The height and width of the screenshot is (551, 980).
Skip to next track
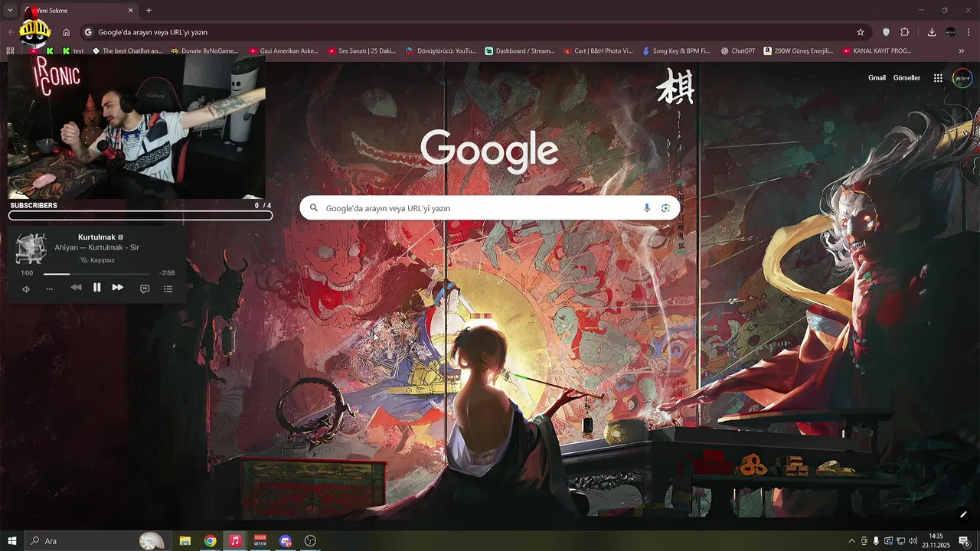[117, 288]
